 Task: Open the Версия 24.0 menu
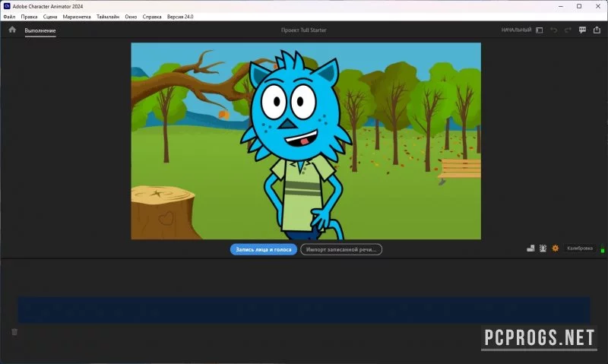(x=180, y=17)
